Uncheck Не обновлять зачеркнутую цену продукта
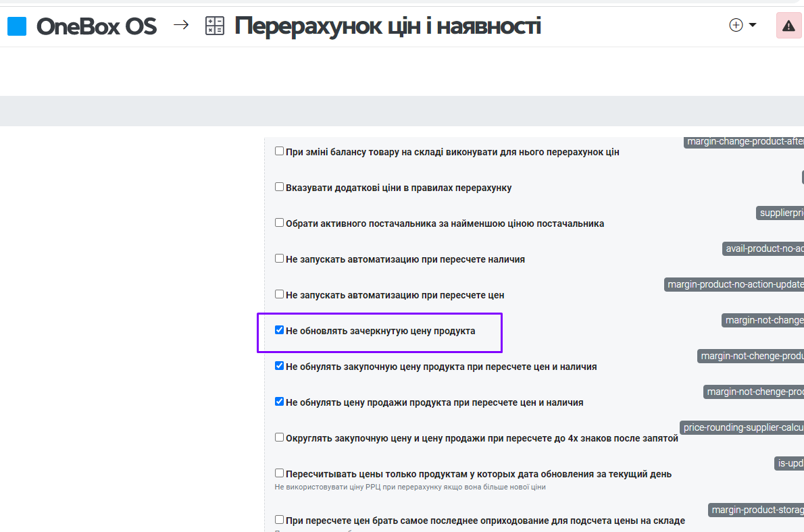The height and width of the screenshot is (532, 804). (x=279, y=330)
